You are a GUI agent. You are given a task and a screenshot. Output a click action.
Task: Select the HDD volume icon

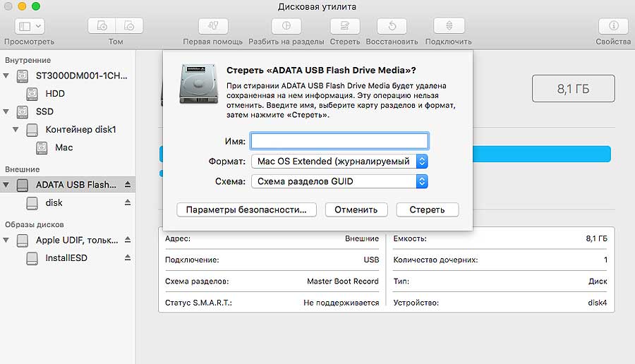[32, 94]
